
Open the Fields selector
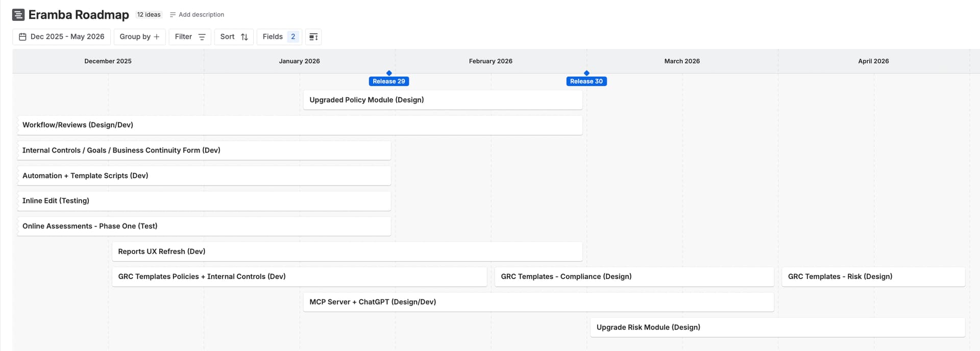(279, 37)
